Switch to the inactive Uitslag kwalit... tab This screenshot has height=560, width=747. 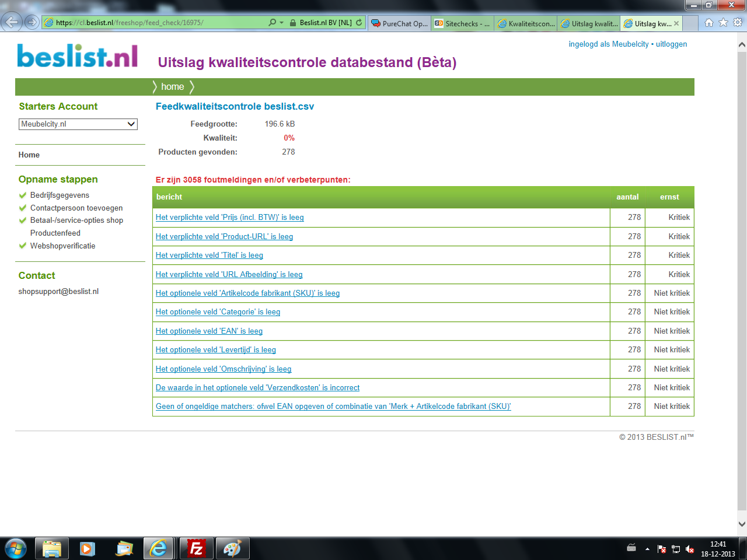[588, 23]
